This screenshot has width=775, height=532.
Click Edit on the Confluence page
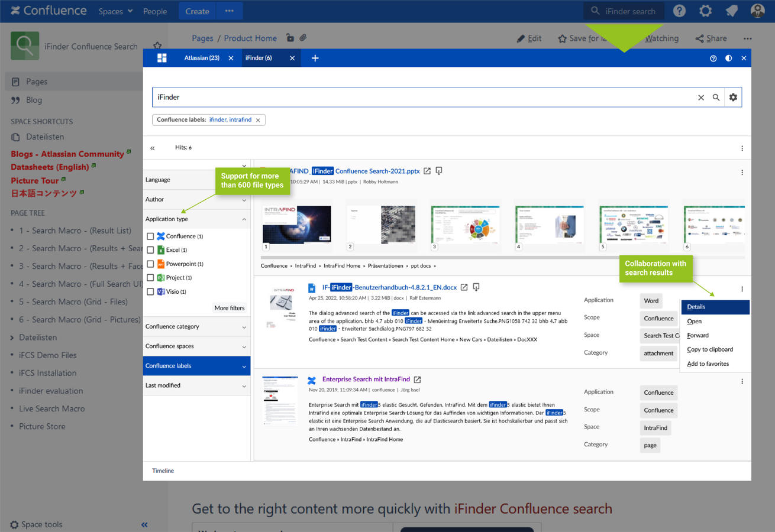click(529, 38)
